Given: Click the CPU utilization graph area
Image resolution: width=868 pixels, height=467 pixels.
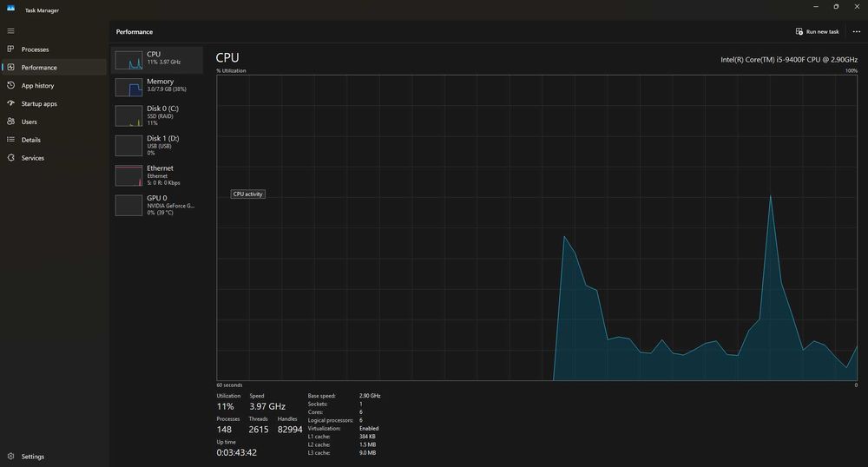Looking at the screenshot, I should tap(536, 227).
